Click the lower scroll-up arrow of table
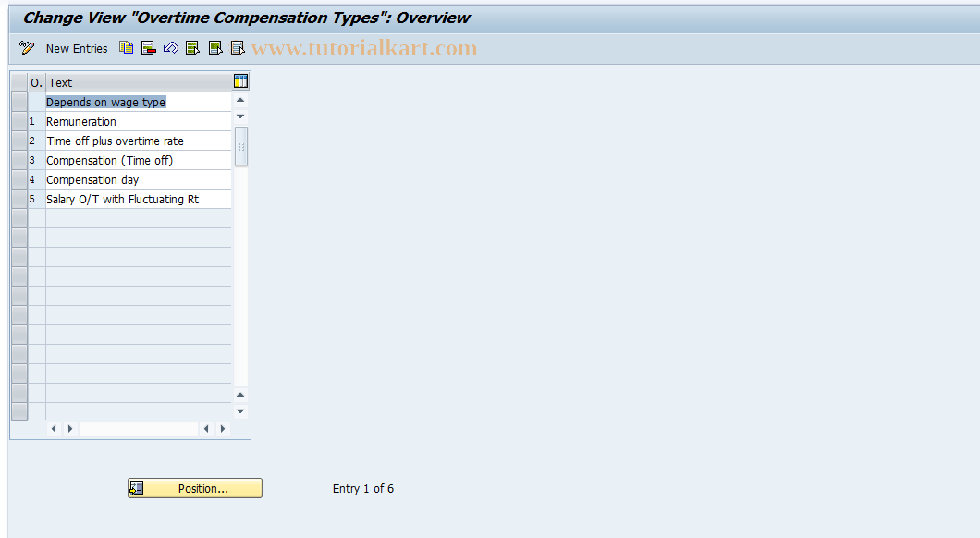The width and height of the screenshot is (980, 538). [x=240, y=395]
